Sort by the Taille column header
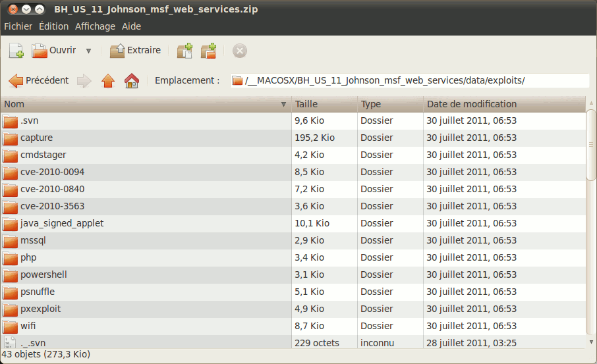The image size is (597, 364). pyautogui.click(x=323, y=104)
